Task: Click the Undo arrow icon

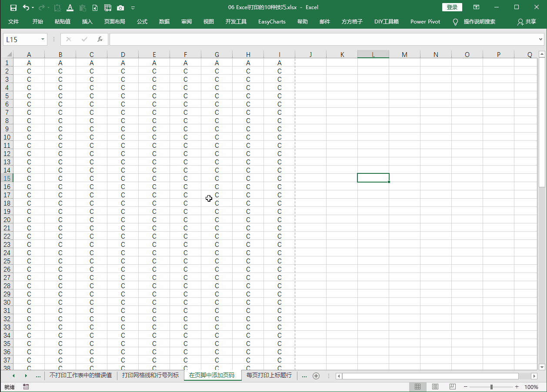Action: [x=26, y=7]
